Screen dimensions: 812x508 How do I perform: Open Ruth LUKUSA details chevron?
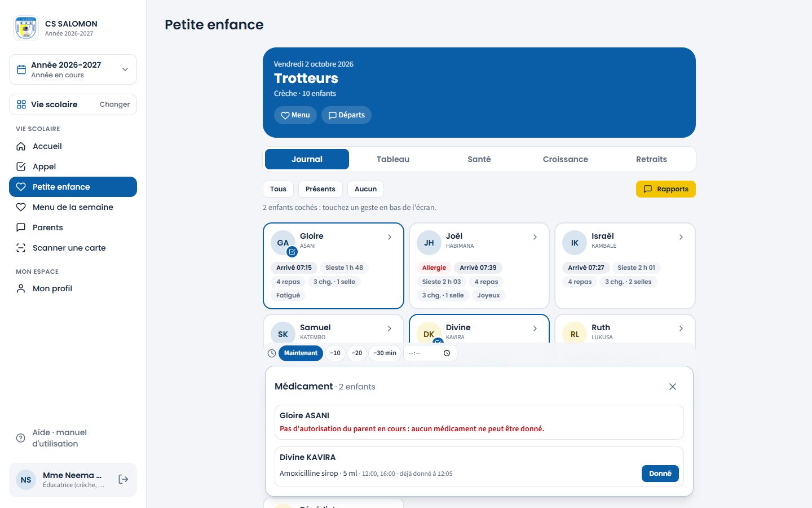(681, 329)
